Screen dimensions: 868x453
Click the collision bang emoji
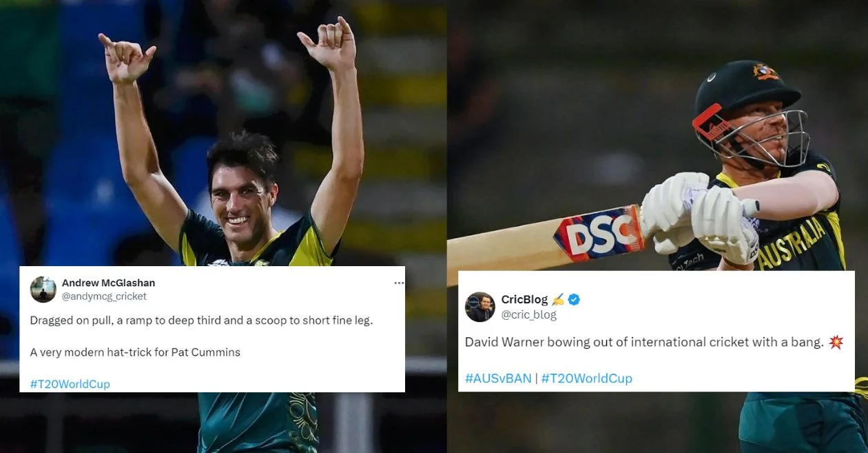836,342
